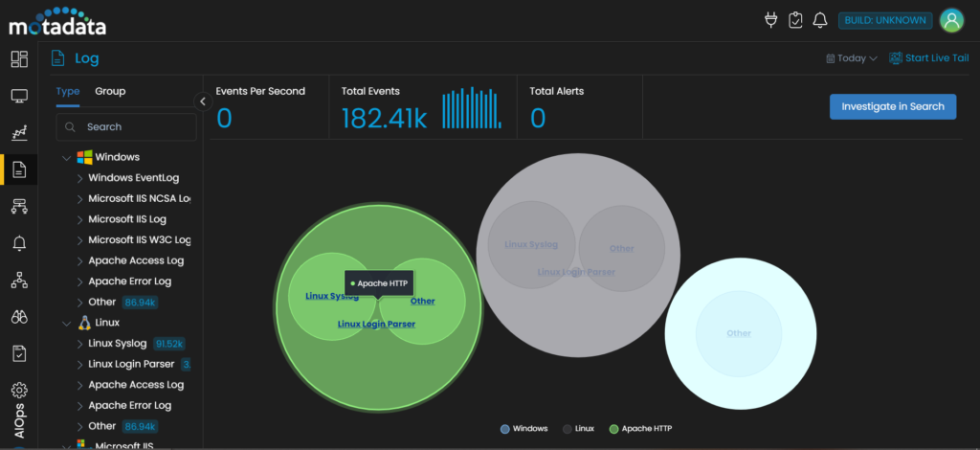Open the notification bell in top header
The width and height of the screenshot is (980, 450).
tap(819, 20)
